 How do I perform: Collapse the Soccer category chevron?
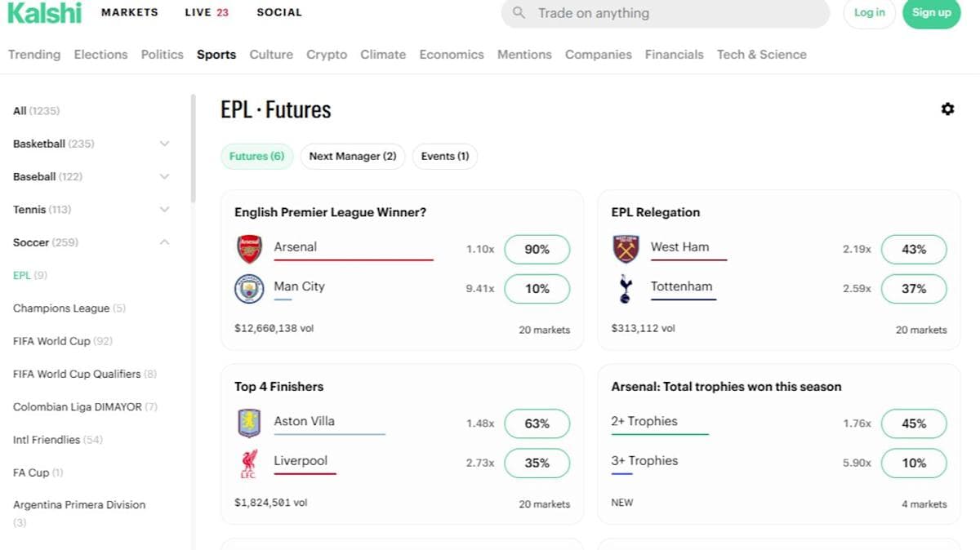[x=164, y=242]
